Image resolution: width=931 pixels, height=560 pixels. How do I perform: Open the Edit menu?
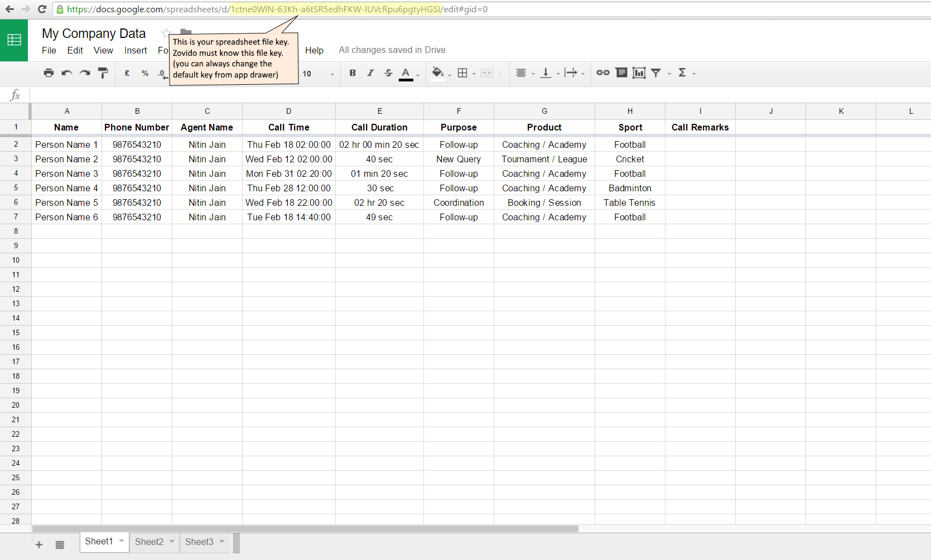(75, 50)
